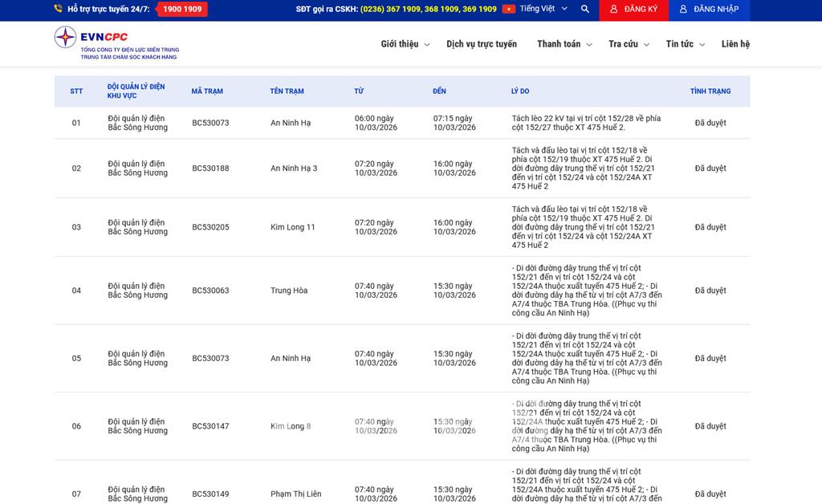The image size is (822, 504).
Task: Expand the Tin tức menu
Action: point(685,44)
